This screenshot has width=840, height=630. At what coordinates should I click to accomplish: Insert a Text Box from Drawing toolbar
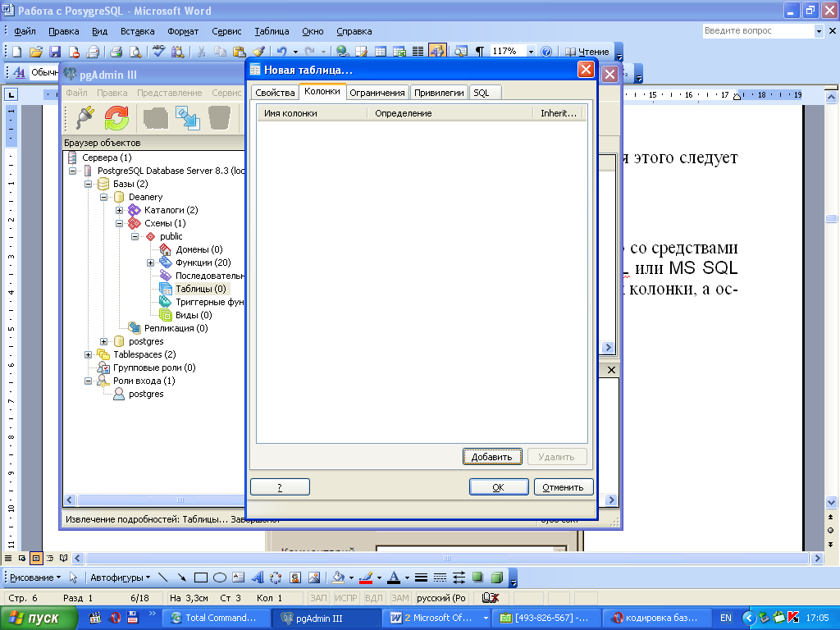[x=239, y=577]
